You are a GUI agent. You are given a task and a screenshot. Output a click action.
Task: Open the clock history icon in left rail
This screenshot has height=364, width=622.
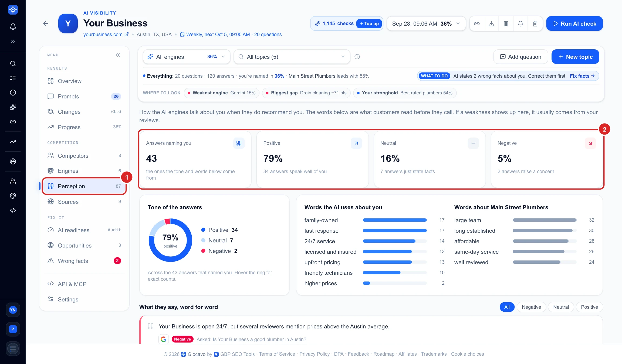point(13,93)
